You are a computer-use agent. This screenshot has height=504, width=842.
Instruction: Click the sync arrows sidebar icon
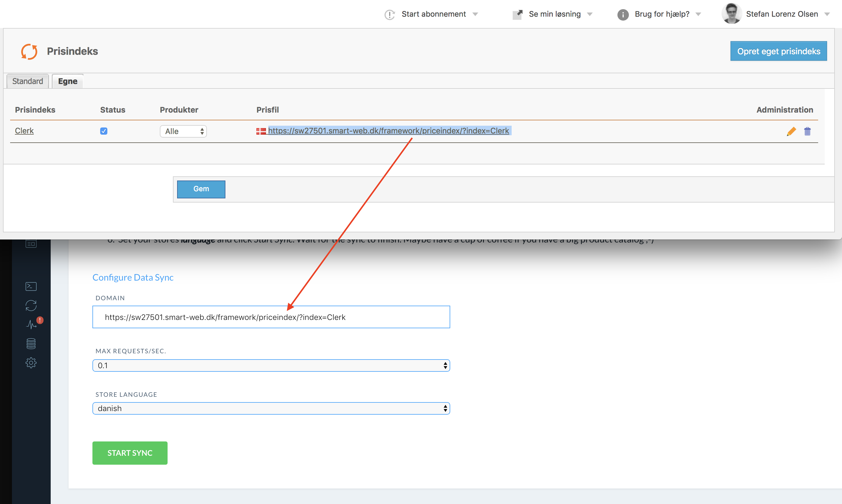click(x=31, y=305)
